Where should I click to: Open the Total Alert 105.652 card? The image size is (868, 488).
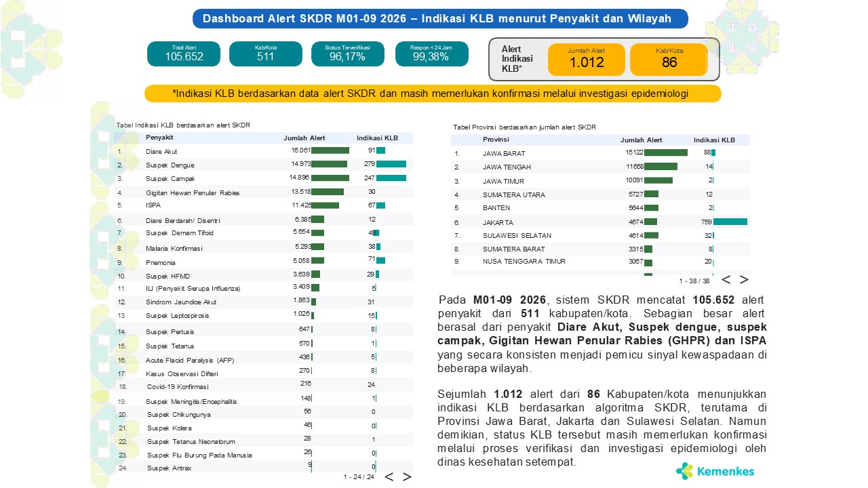(184, 54)
